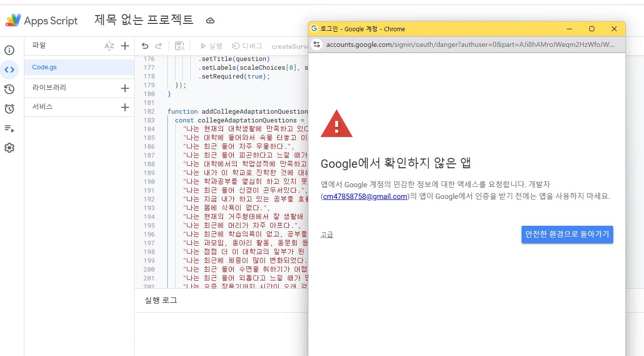Click the addCollegeAdaptationQuestion function name
Image resolution: width=644 pixels, height=356 pixels.
[255, 112]
